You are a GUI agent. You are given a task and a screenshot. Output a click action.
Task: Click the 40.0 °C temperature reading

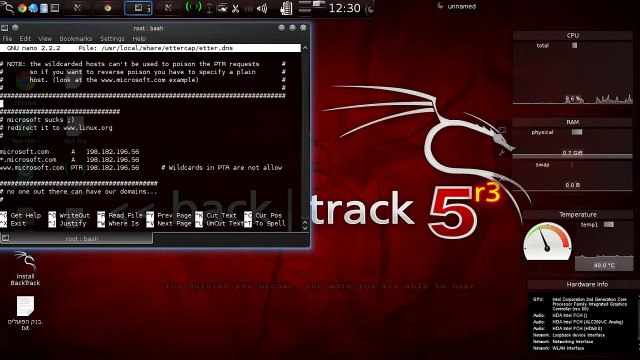coord(604,265)
